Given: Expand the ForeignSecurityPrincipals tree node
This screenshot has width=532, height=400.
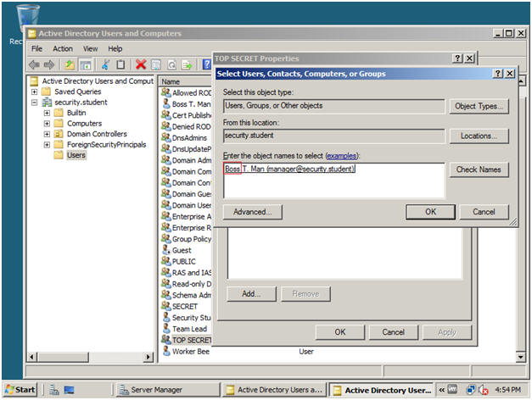Looking at the screenshot, I should (x=47, y=145).
